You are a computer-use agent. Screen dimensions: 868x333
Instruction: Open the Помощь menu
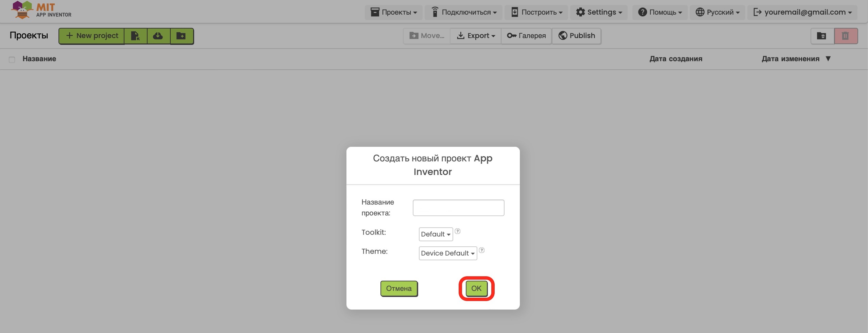660,12
